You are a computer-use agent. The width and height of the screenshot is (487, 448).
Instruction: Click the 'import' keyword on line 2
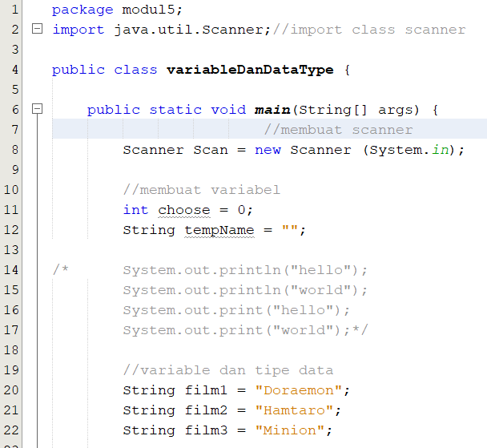click(78, 30)
